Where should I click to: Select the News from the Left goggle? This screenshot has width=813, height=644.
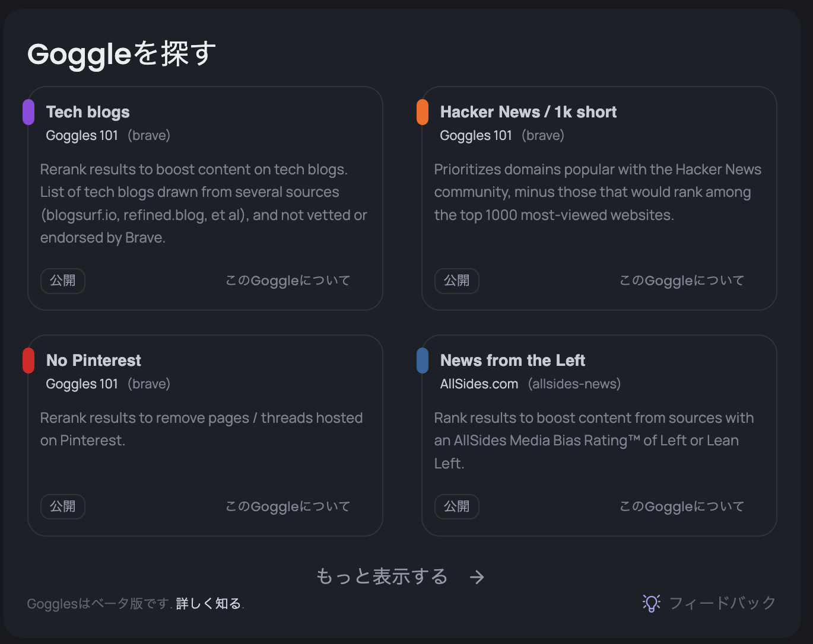tap(513, 361)
